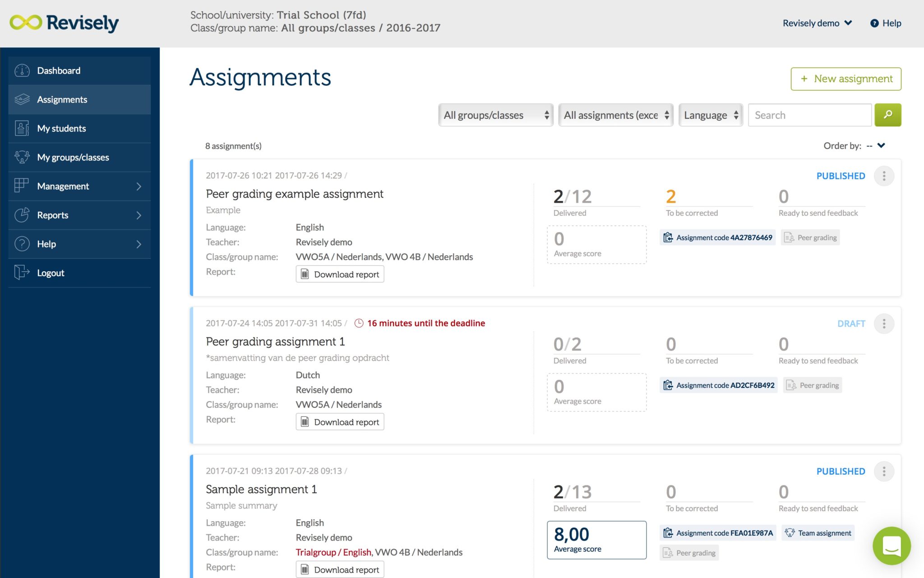924x578 pixels.
Task: Open the Language filter dropdown
Action: 711,115
